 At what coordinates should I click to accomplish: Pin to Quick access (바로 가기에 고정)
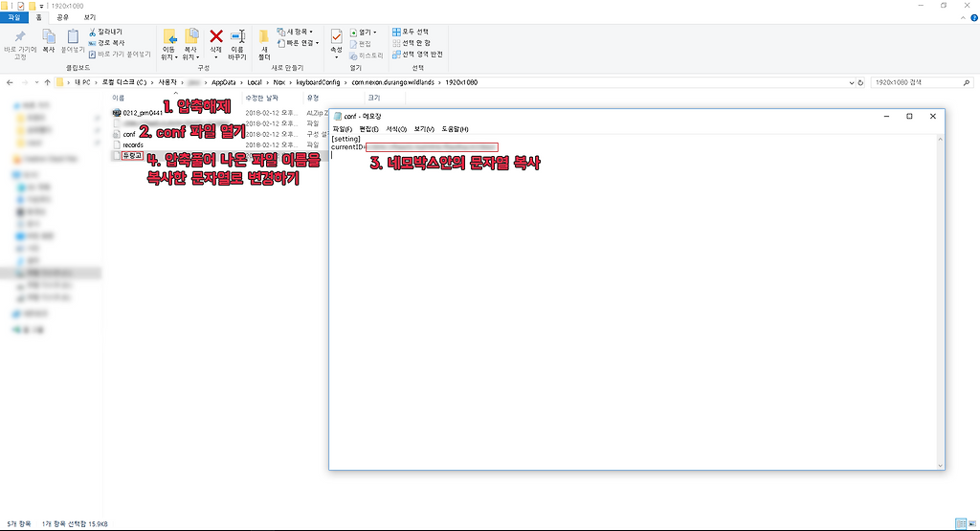[20, 44]
